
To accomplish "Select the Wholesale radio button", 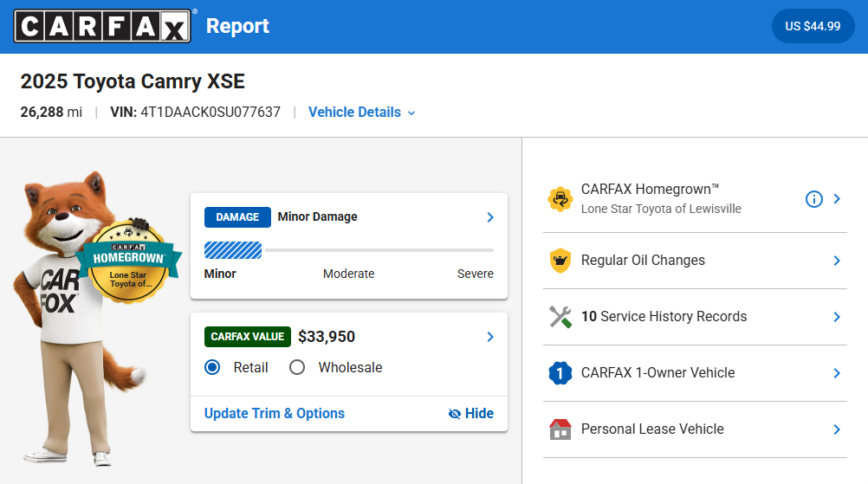I will click(x=297, y=367).
